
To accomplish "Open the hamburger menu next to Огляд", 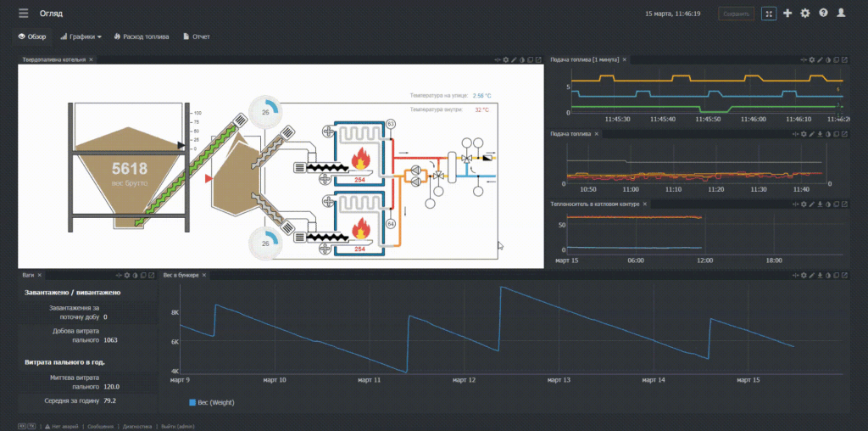I will pyautogui.click(x=23, y=14).
